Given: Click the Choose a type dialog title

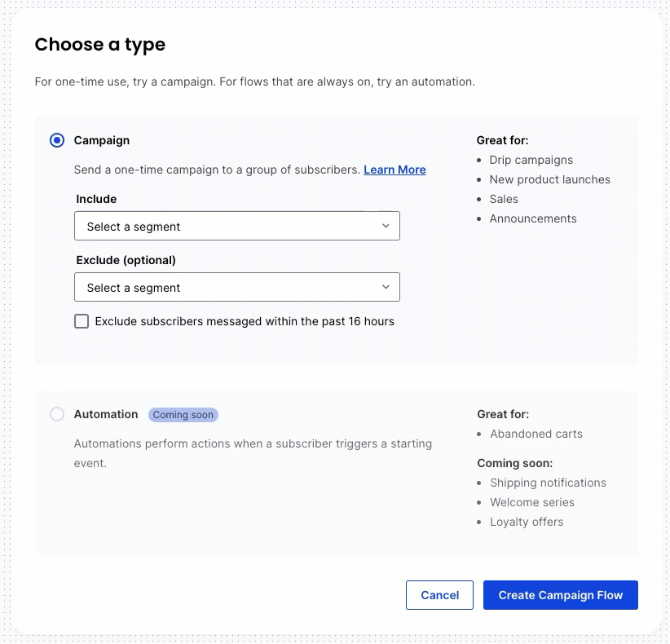Looking at the screenshot, I should [99, 45].
